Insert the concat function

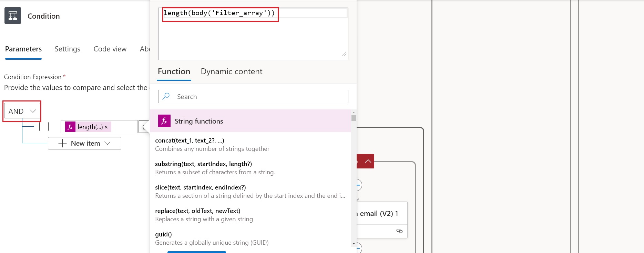pos(190,140)
